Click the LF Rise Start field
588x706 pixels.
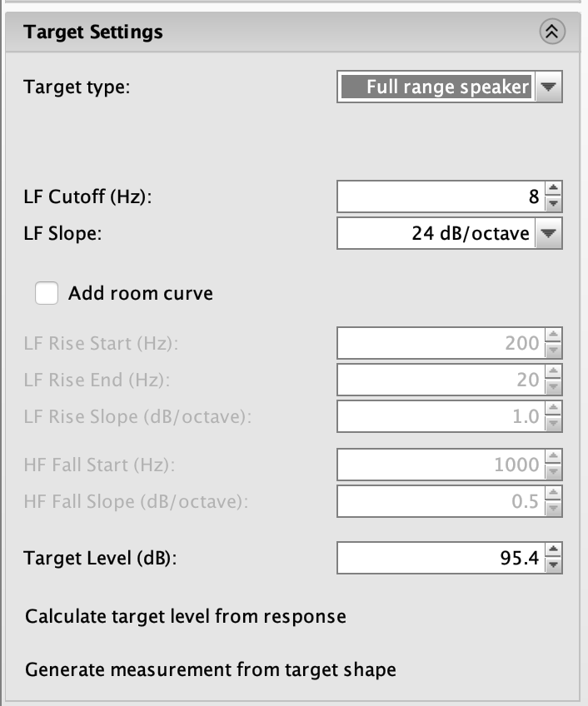click(x=440, y=343)
